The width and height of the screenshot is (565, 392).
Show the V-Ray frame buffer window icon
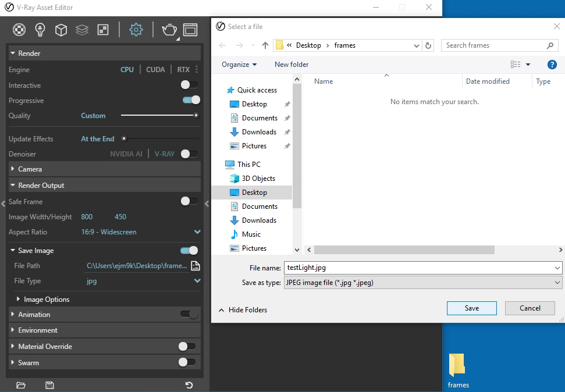190,30
